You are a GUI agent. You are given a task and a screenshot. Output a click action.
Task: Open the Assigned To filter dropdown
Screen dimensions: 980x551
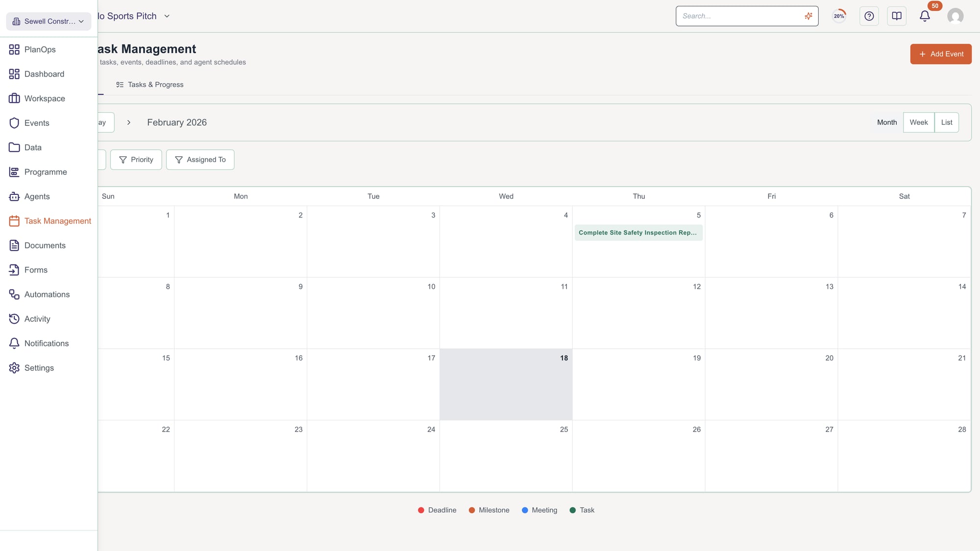click(200, 159)
